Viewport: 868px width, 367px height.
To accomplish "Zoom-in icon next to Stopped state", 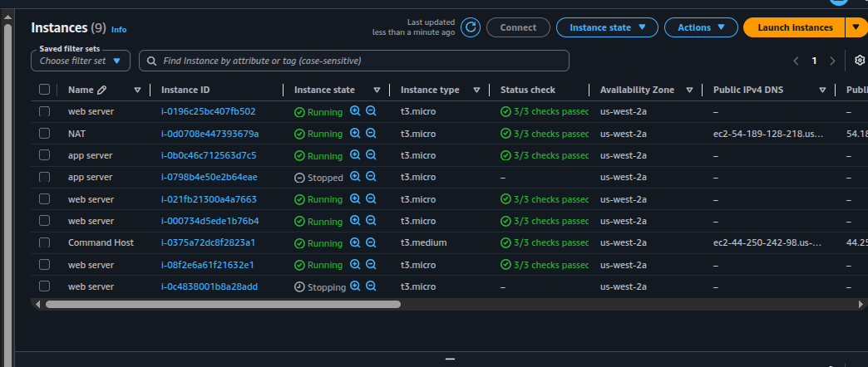I will (x=355, y=177).
